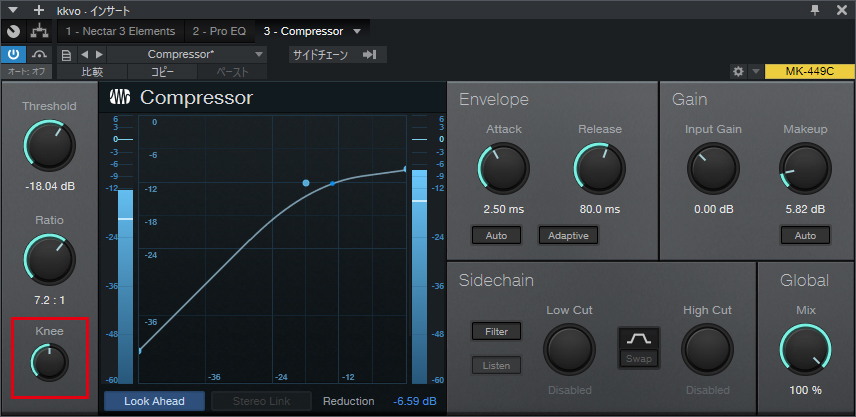Click the オート: オフ automation label
This screenshot has height=417, width=856.
[26, 72]
